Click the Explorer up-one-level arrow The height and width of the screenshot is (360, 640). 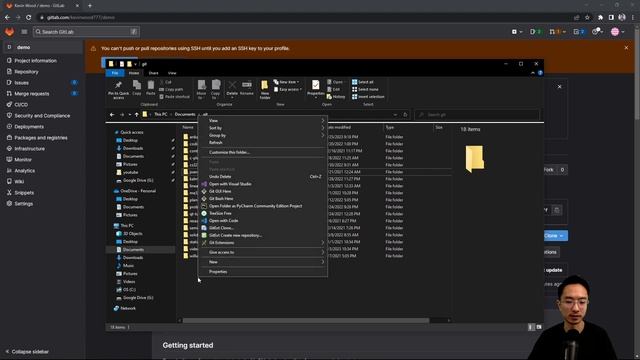tap(137, 115)
